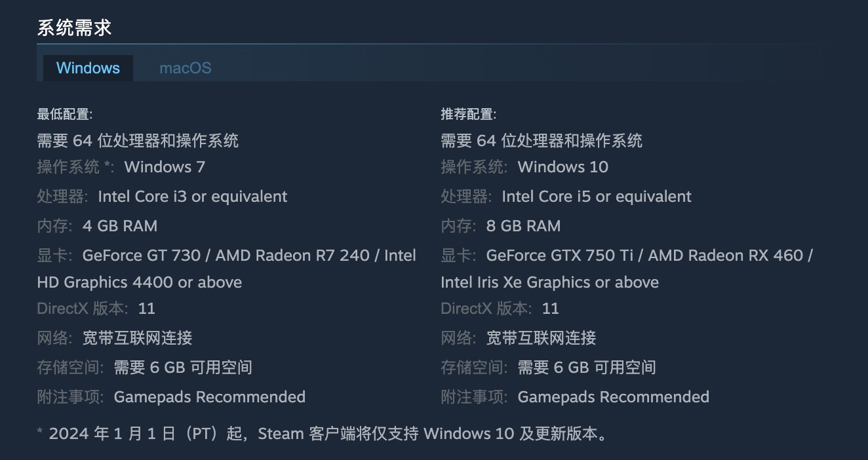Click 需要 6 GB 可用空间 under 推荐配置

tap(586, 368)
